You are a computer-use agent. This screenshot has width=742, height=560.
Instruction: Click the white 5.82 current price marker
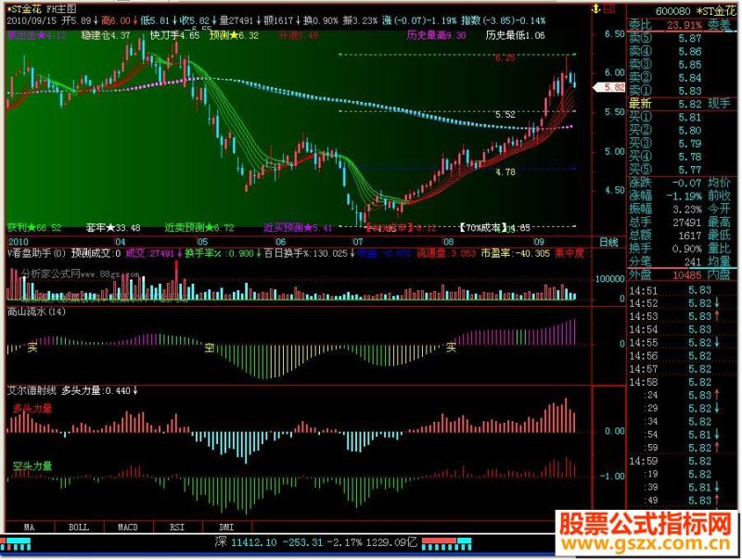[609, 87]
